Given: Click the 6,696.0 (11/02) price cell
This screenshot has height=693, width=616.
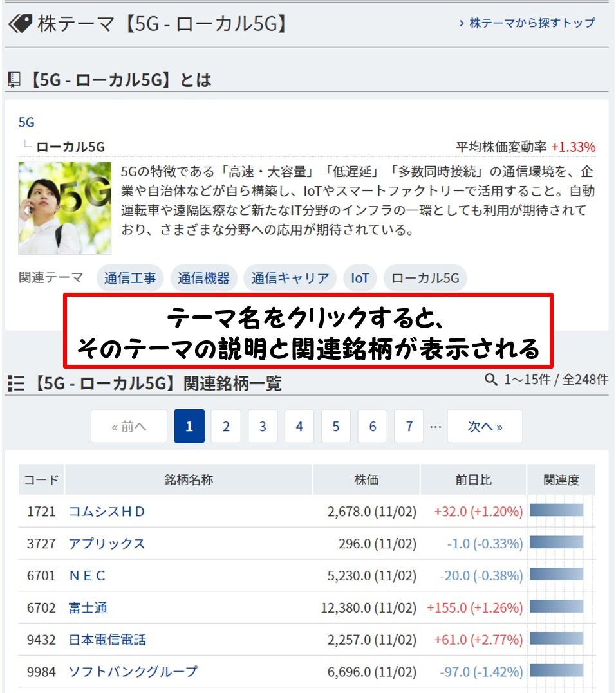Looking at the screenshot, I should 372,672.
